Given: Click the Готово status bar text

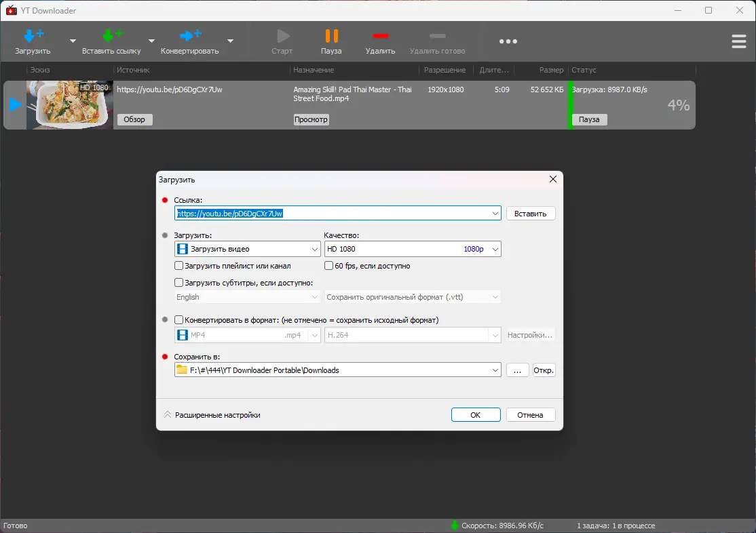Looking at the screenshot, I should [16, 526].
